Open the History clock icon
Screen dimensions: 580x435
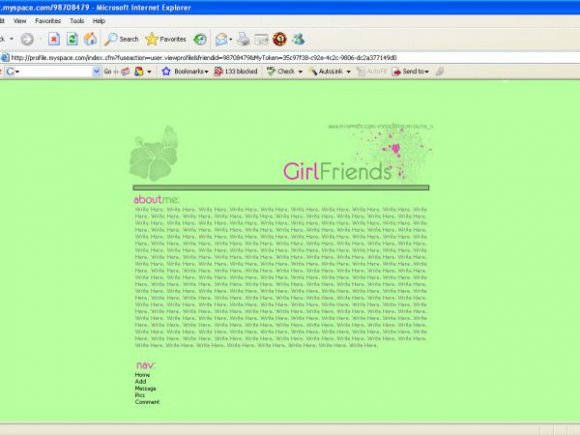pos(200,39)
